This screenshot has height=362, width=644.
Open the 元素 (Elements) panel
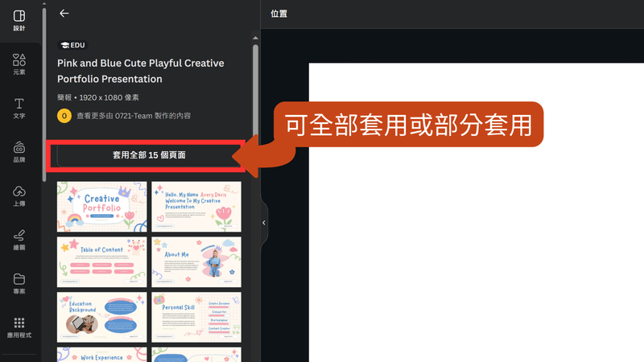click(19, 64)
